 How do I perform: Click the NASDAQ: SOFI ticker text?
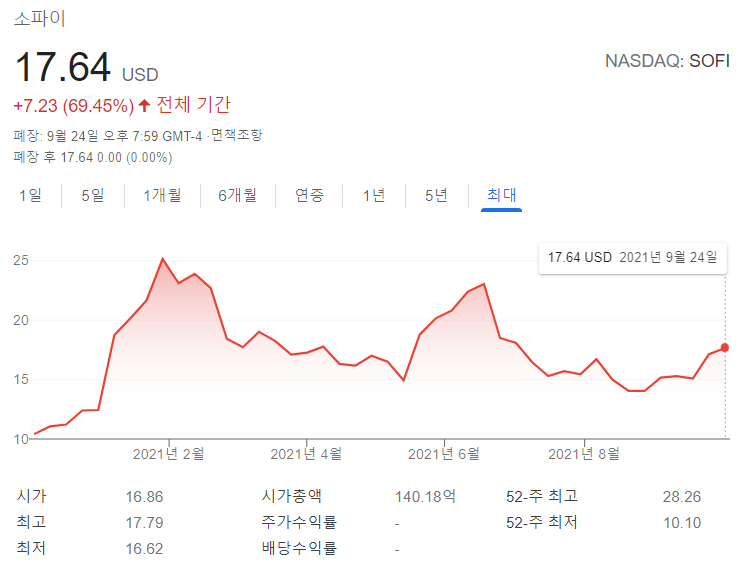point(667,61)
